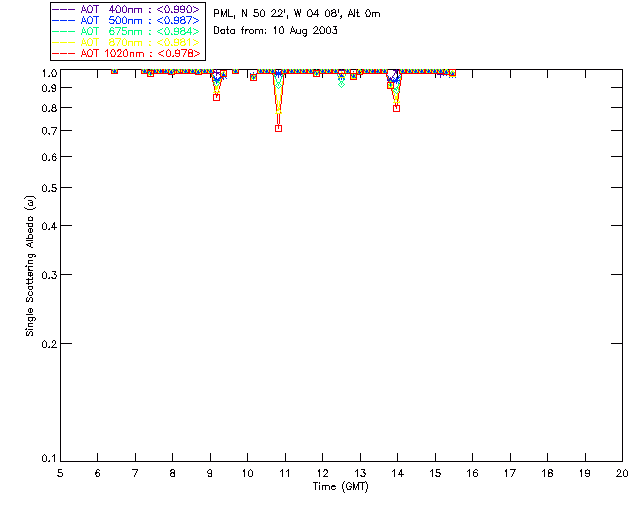Screen dimensions: 640x512
Task: Select the red square marker below 0.9 at 9h
Action: click(x=216, y=97)
